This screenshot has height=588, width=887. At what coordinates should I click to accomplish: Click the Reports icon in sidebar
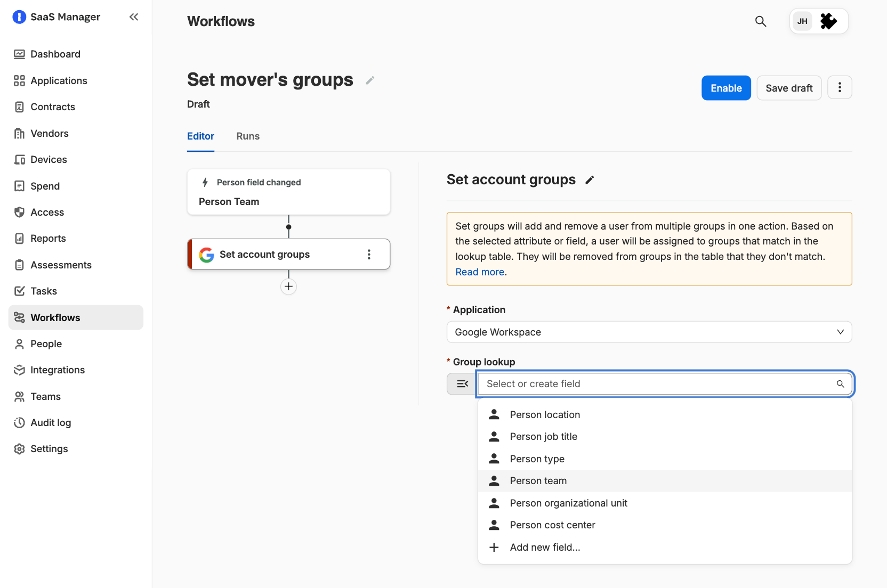pyautogui.click(x=19, y=238)
